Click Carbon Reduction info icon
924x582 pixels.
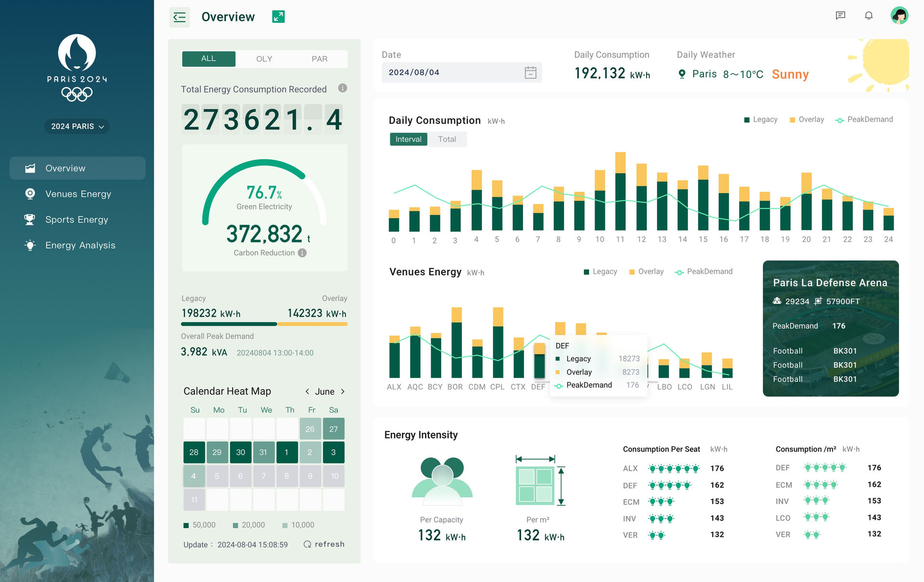(302, 253)
